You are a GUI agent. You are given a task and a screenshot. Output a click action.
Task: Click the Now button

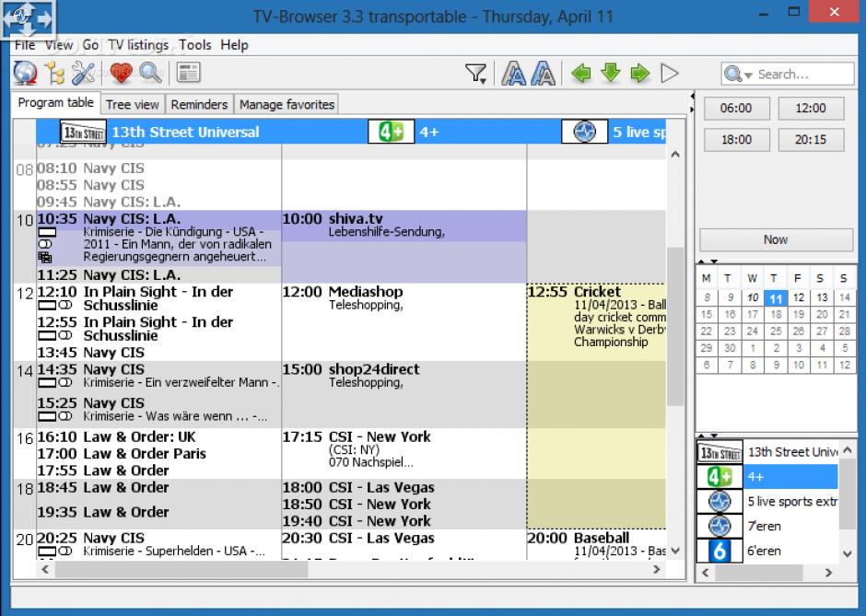776,239
